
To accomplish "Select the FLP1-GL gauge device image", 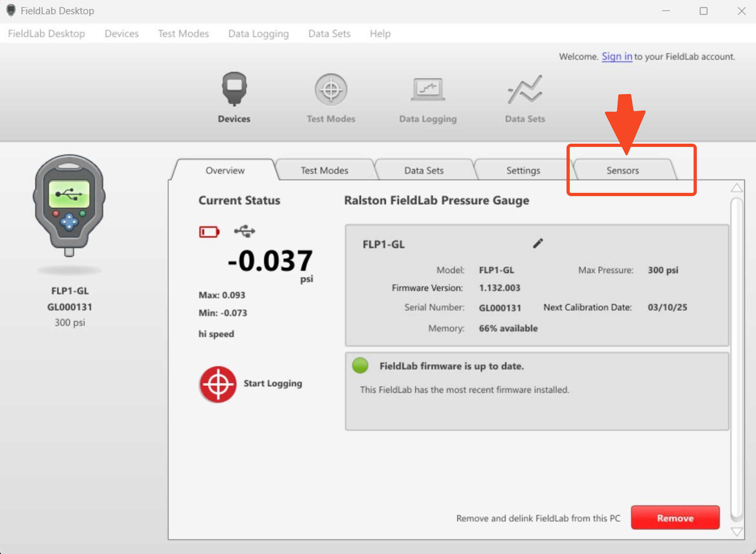I will pos(69,205).
